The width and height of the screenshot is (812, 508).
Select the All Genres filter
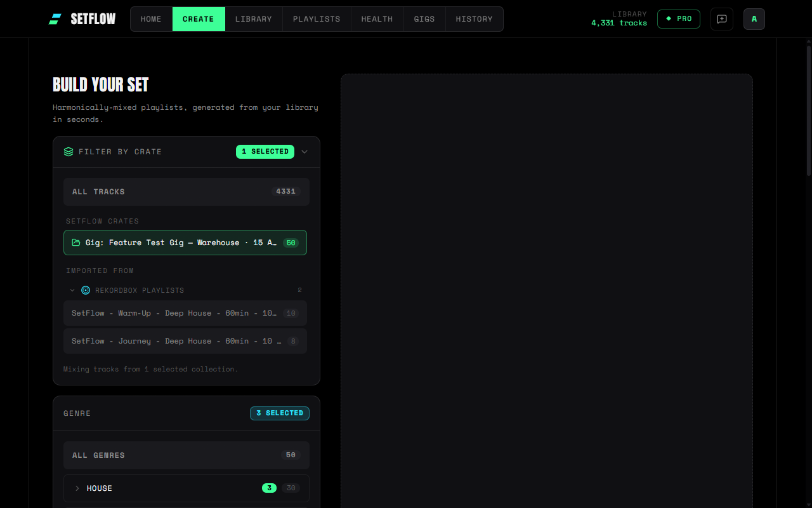tap(187, 455)
